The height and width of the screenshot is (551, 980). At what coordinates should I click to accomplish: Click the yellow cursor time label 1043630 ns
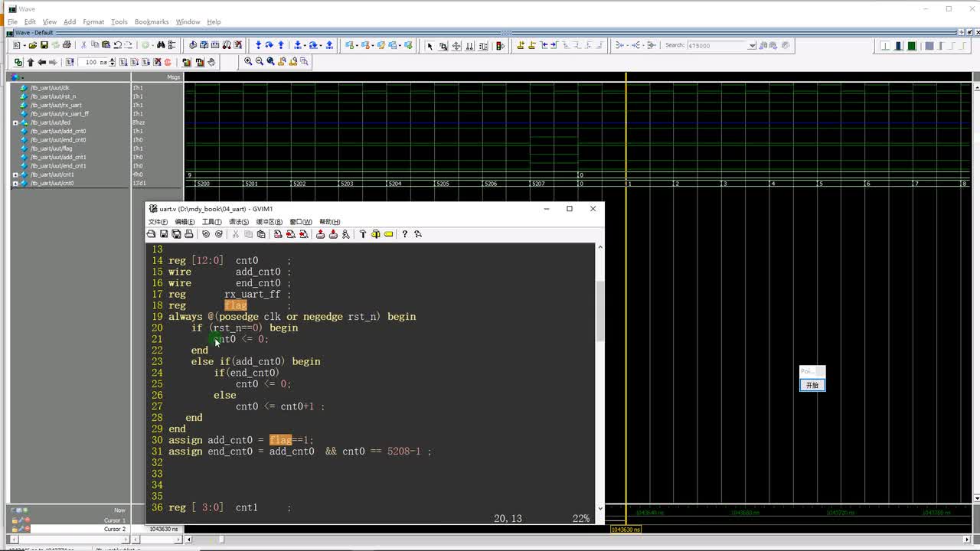click(x=626, y=529)
